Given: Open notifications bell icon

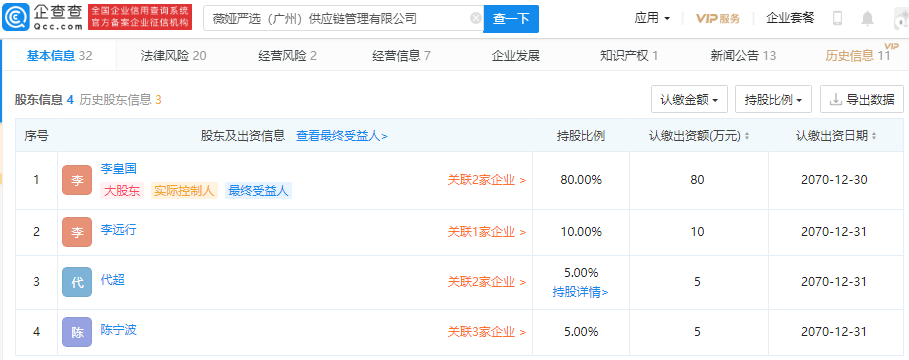Looking at the screenshot, I should pyautogui.click(x=867, y=19).
